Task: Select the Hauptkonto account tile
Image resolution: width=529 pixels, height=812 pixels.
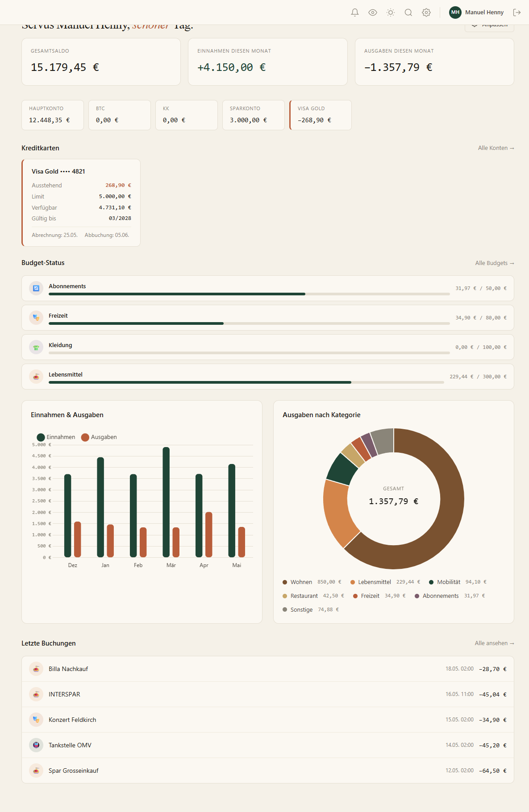Action: [x=53, y=115]
